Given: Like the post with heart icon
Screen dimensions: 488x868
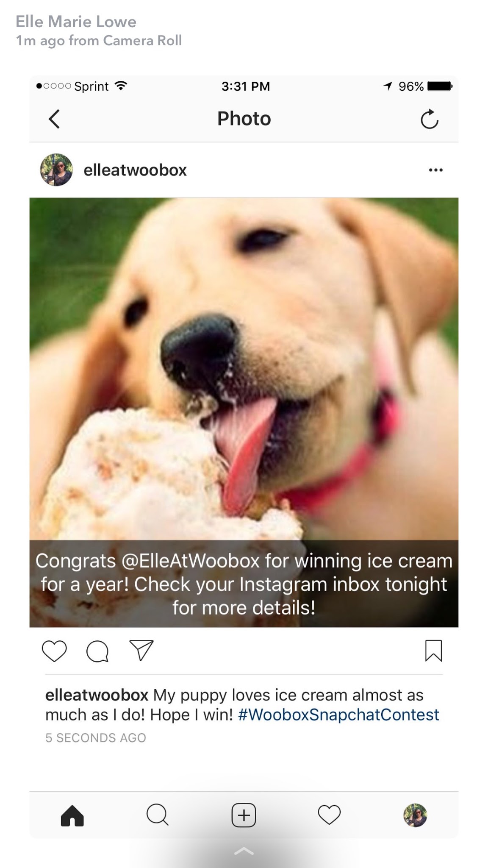Looking at the screenshot, I should (x=54, y=651).
